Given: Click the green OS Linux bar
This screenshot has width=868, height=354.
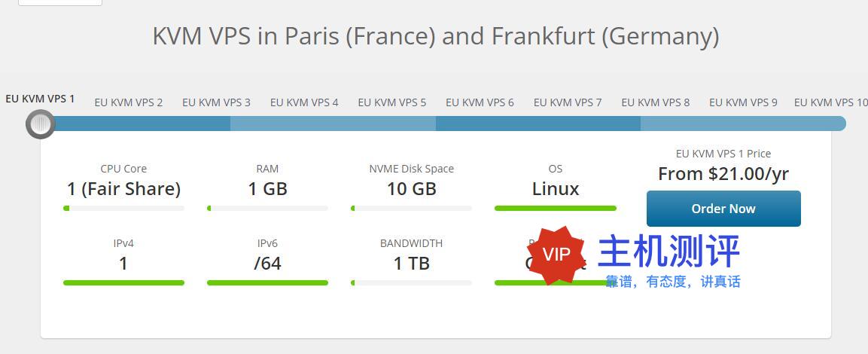Looking at the screenshot, I should click(556, 209).
